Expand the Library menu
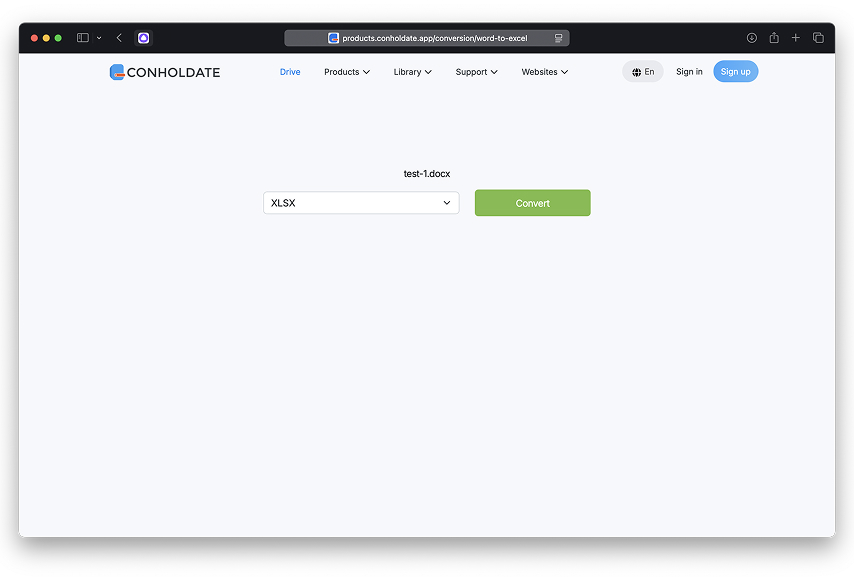This screenshot has height=581, width=854. point(412,72)
